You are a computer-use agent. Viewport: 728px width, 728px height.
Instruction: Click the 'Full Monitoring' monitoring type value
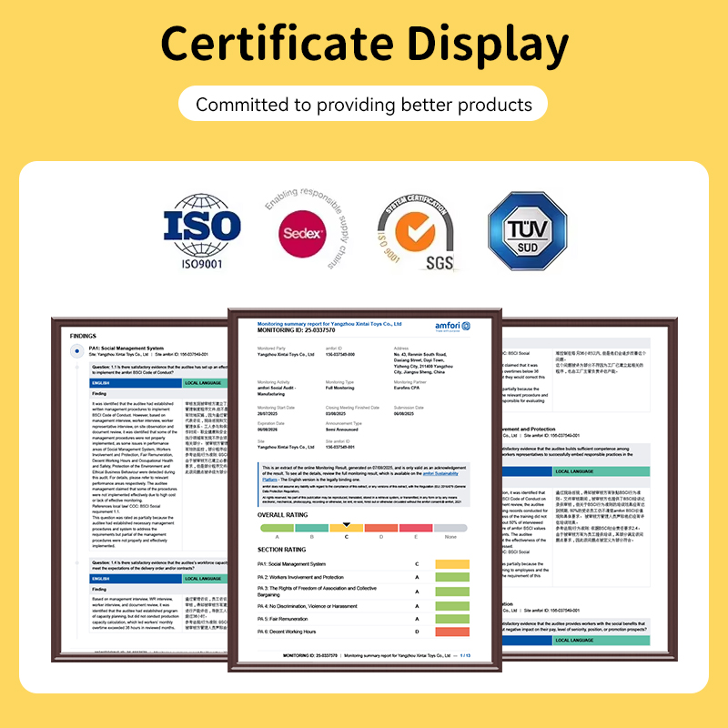click(x=339, y=388)
